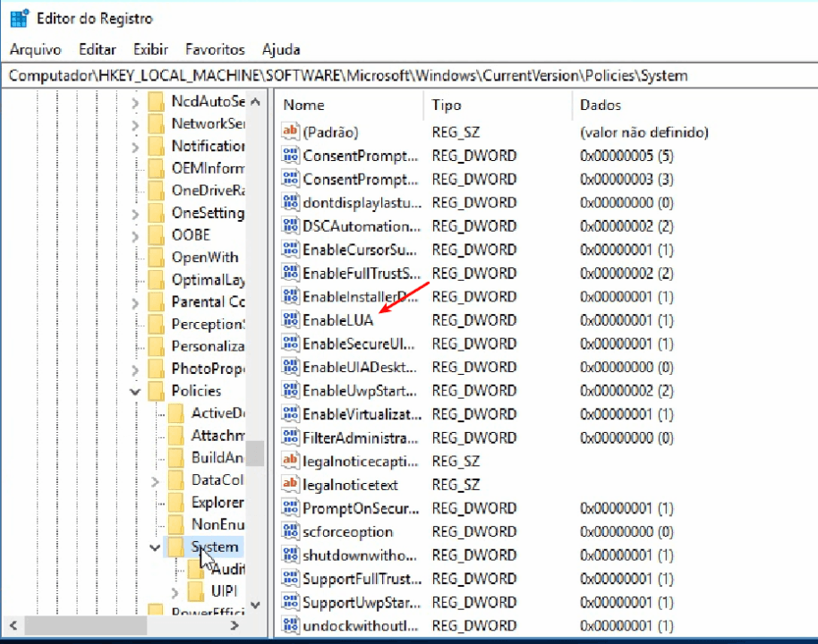Click the Personaliza folder icon
The image size is (818, 644).
pyautogui.click(x=156, y=346)
